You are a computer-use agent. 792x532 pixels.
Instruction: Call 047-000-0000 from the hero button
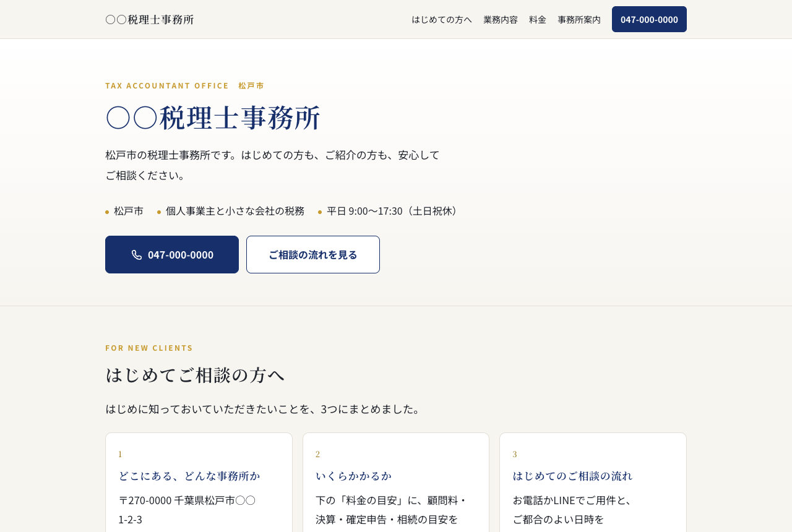pos(172,254)
